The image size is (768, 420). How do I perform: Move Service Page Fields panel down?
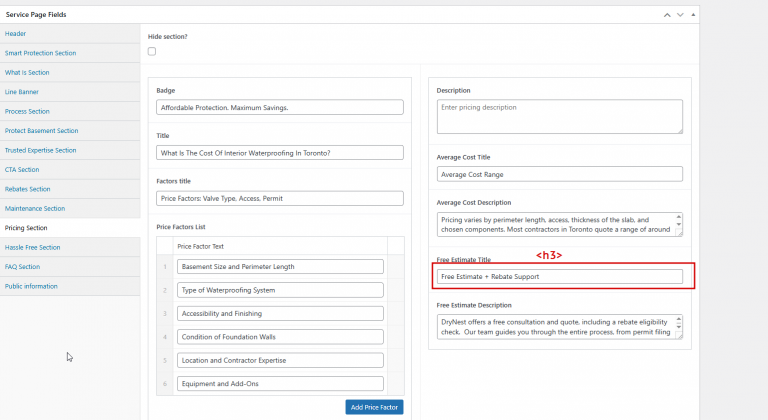click(x=679, y=15)
